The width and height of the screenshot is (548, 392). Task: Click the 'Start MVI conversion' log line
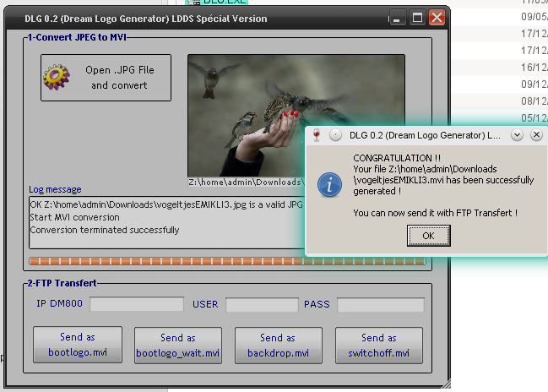[75, 217]
